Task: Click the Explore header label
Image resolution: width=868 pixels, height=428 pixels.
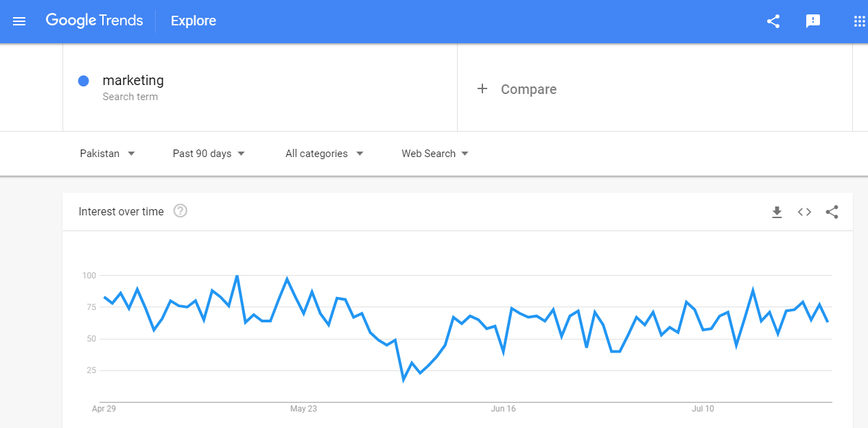Action: click(193, 21)
